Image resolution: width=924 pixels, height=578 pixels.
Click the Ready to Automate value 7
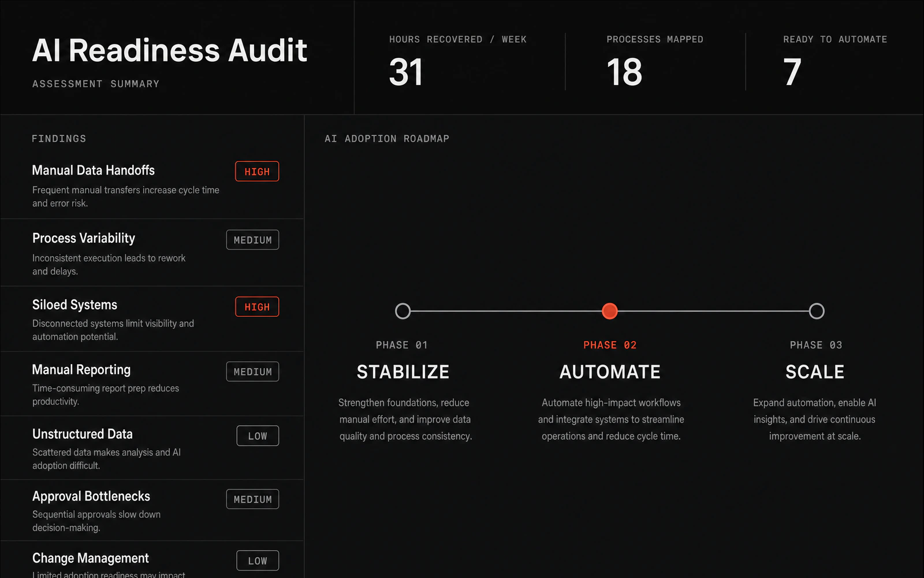[x=792, y=72]
